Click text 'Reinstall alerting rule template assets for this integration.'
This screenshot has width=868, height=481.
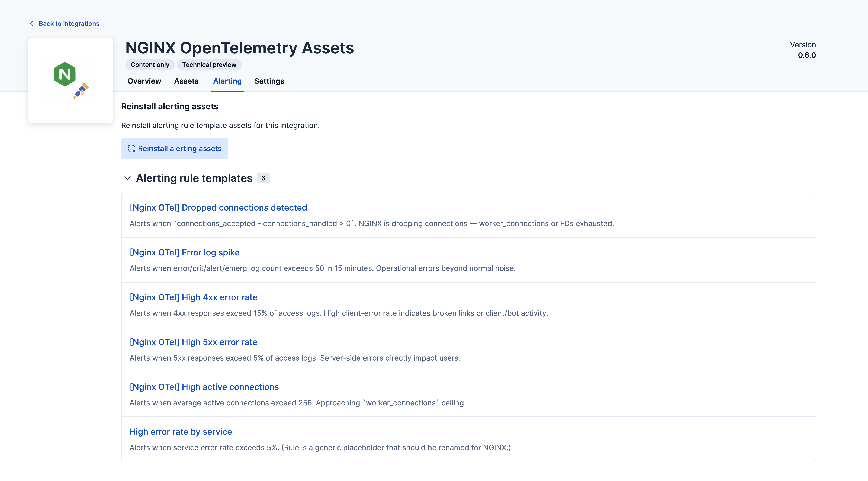220,125
